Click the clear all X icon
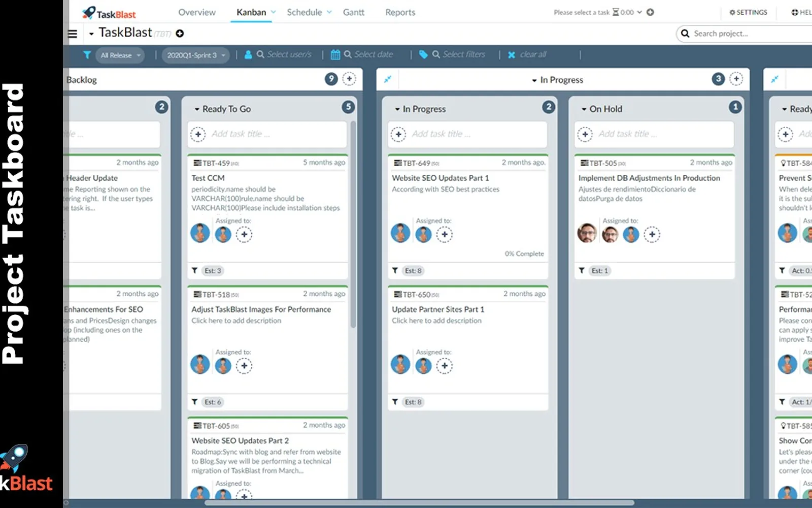Image resolution: width=812 pixels, height=508 pixels. click(512, 55)
